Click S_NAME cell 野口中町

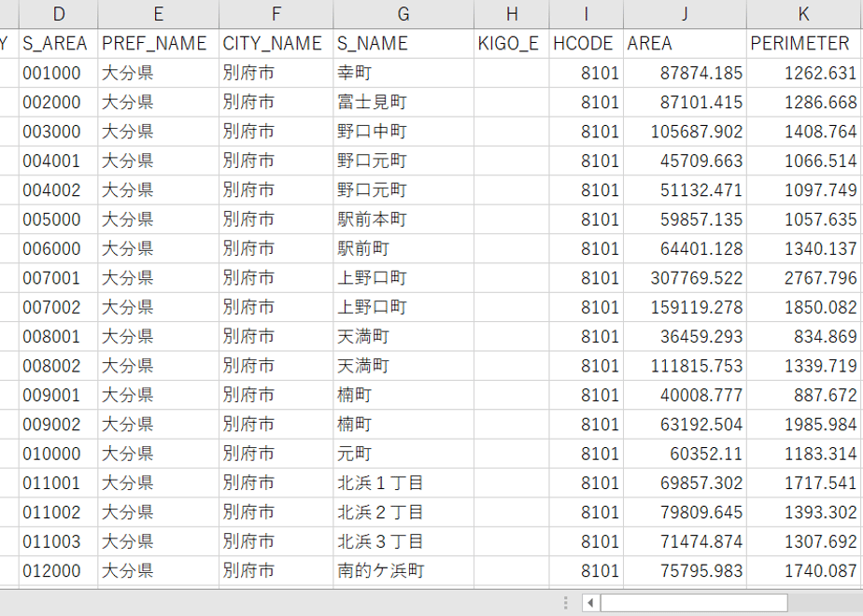(403, 132)
